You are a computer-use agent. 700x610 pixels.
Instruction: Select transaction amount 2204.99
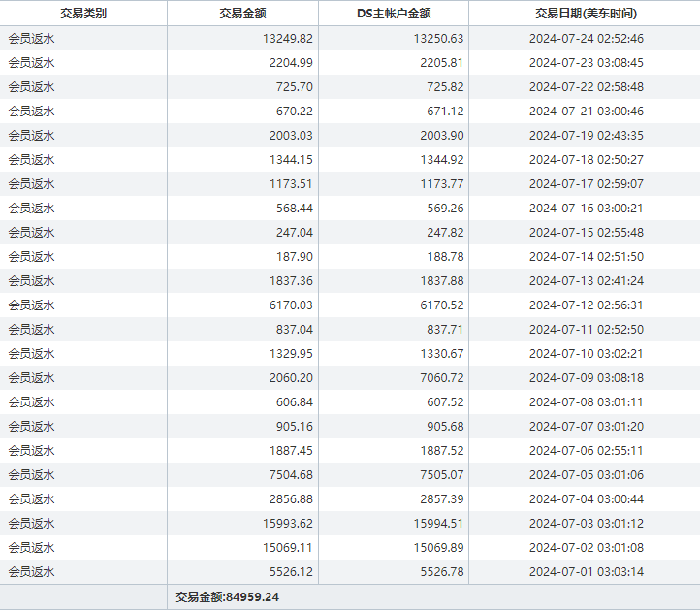pyautogui.click(x=291, y=62)
